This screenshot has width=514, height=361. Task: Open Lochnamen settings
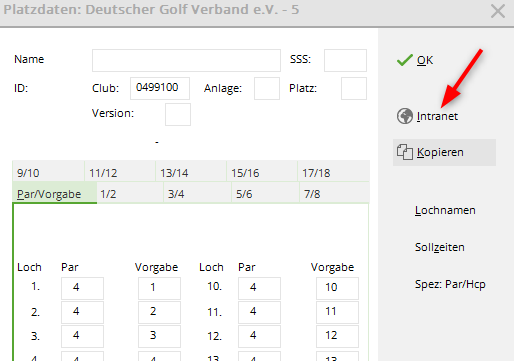point(445,210)
